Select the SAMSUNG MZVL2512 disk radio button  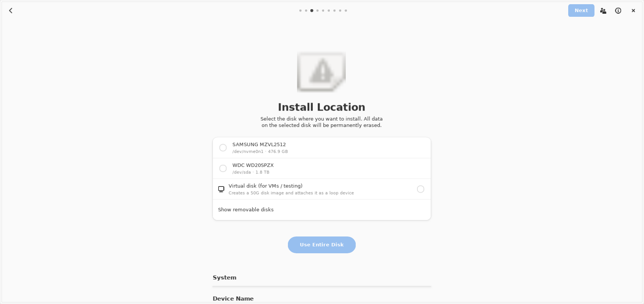point(223,148)
